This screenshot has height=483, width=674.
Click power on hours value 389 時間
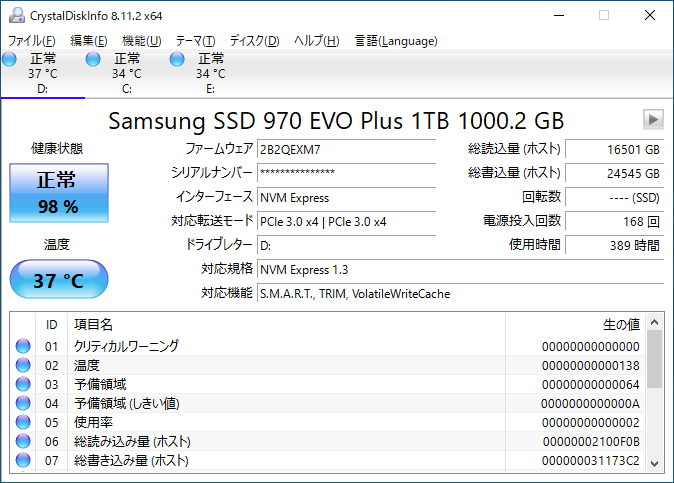615,246
